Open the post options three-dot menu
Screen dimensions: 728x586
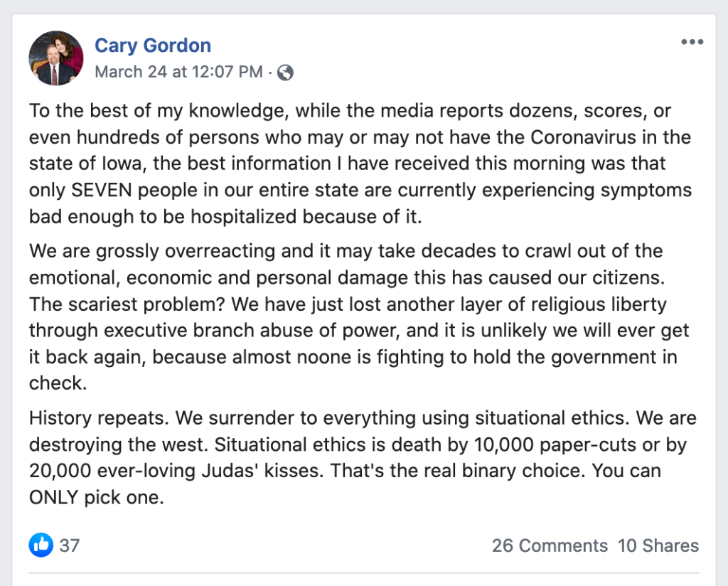click(691, 43)
